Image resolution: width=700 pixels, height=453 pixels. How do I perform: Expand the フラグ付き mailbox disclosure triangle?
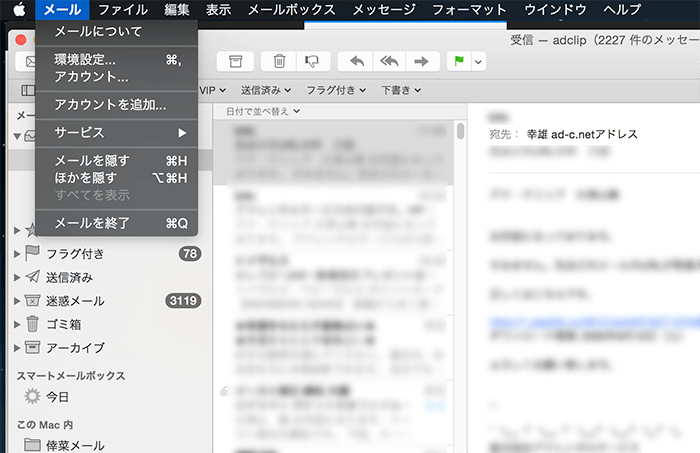click(17, 253)
